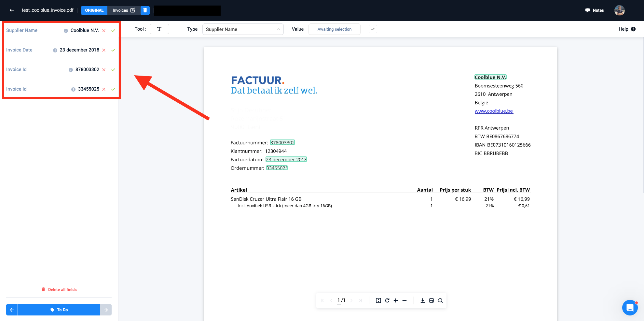
Task: Approve the Coolblue N.V. supplier name value
Action: point(113,31)
